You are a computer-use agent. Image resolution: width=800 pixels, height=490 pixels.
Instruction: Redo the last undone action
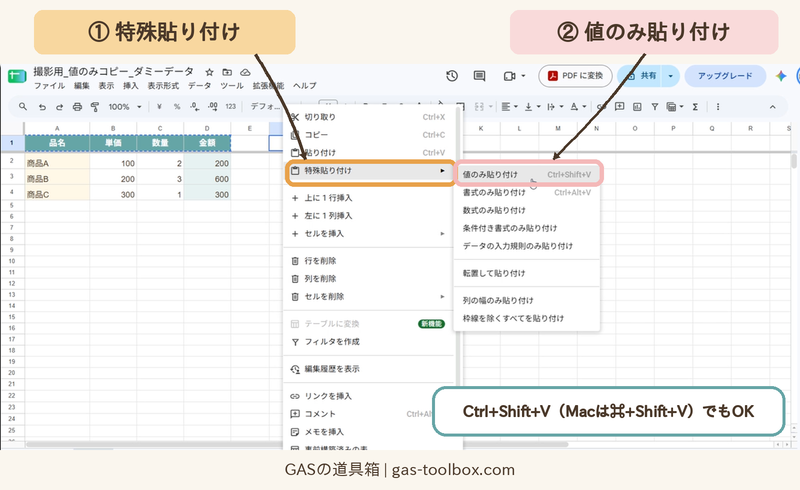[x=60, y=107]
